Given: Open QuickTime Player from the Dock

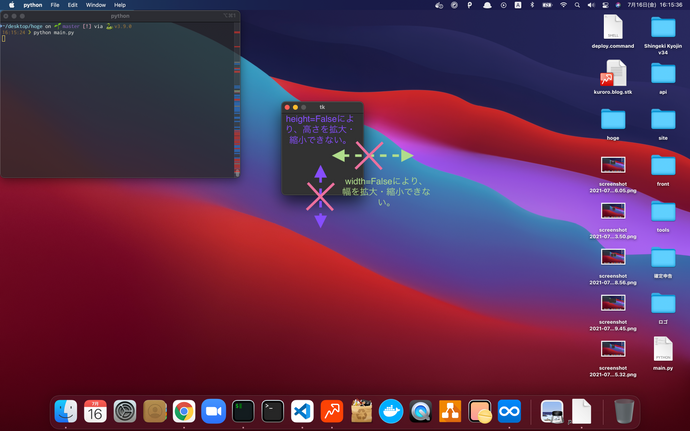Looking at the screenshot, I should tap(420, 411).
